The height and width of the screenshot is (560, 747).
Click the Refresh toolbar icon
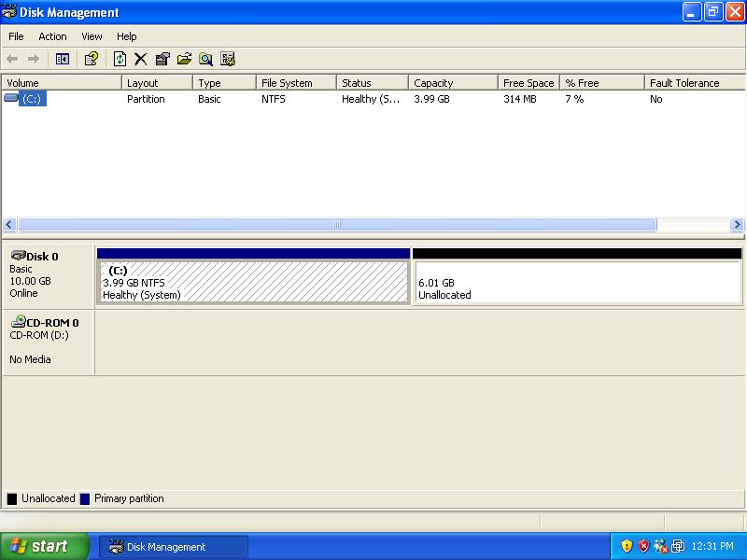pos(120,59)
